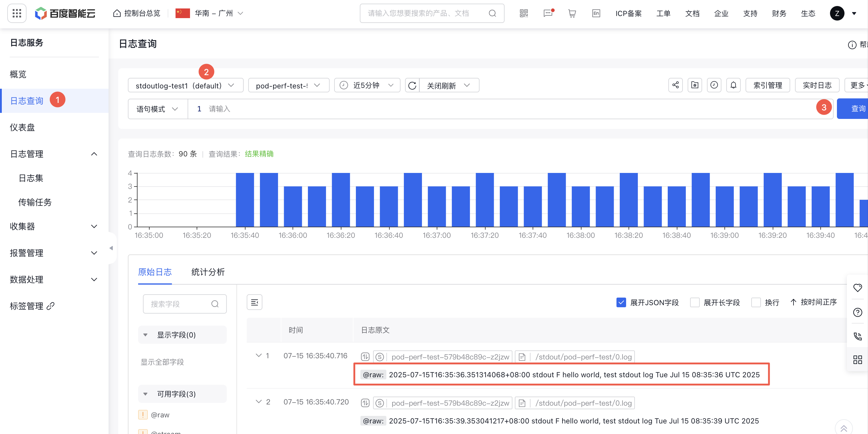The height and width of the screenshot is (434, 868).
Task: Switch to the 统计分析 tab
Action: pos(208,272)
